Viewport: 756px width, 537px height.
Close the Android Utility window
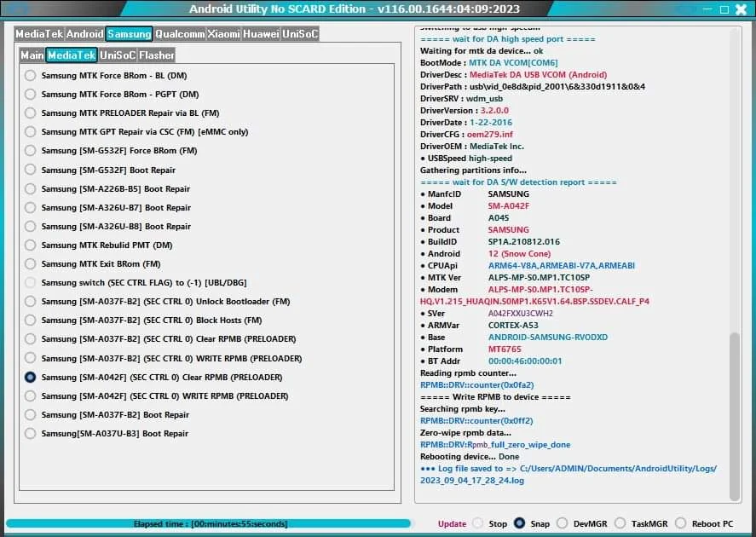[741, 9]
